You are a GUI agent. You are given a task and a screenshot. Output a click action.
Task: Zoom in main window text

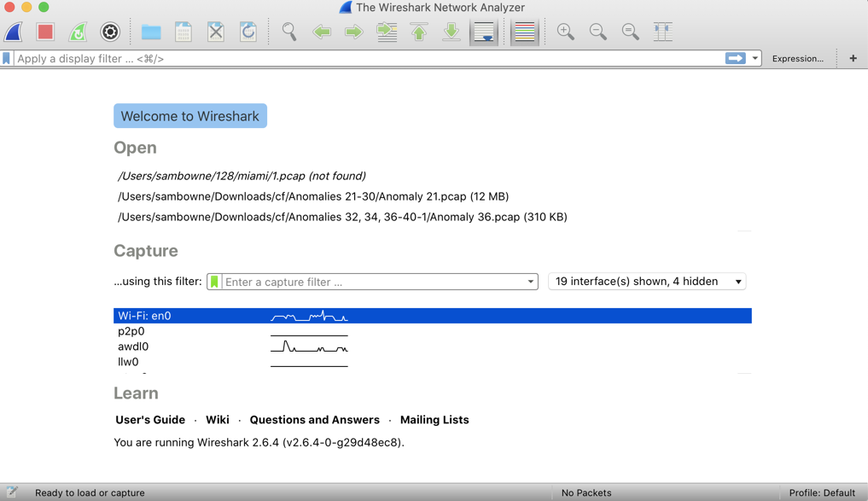565,32
